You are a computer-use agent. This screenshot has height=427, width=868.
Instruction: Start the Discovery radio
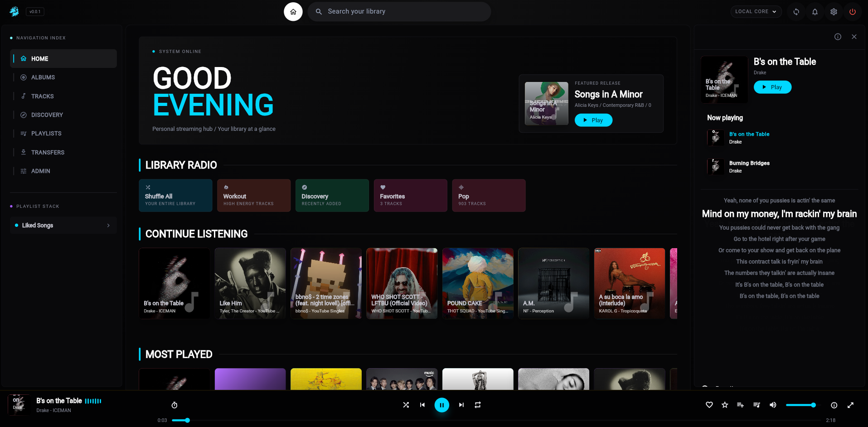click(x=332, y=196)
